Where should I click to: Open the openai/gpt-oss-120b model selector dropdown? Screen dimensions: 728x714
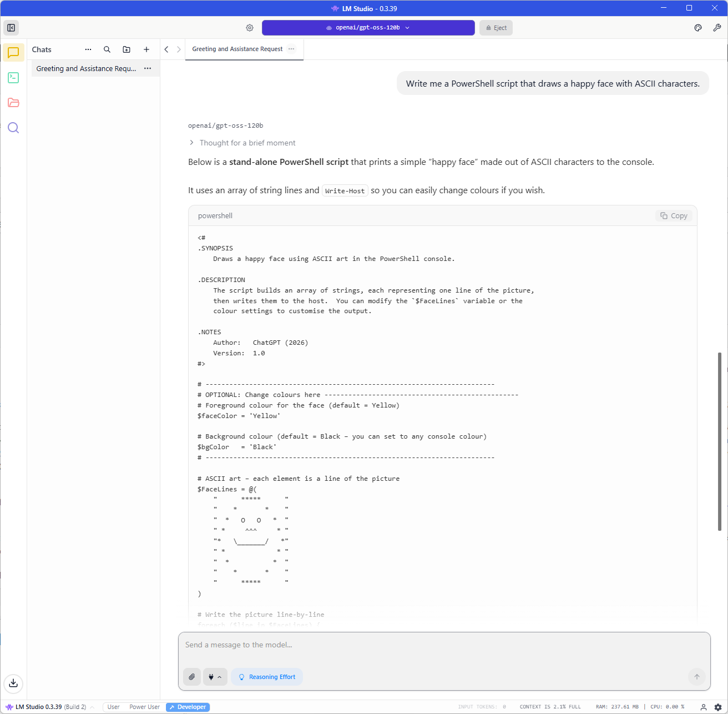tap(368, 28)
